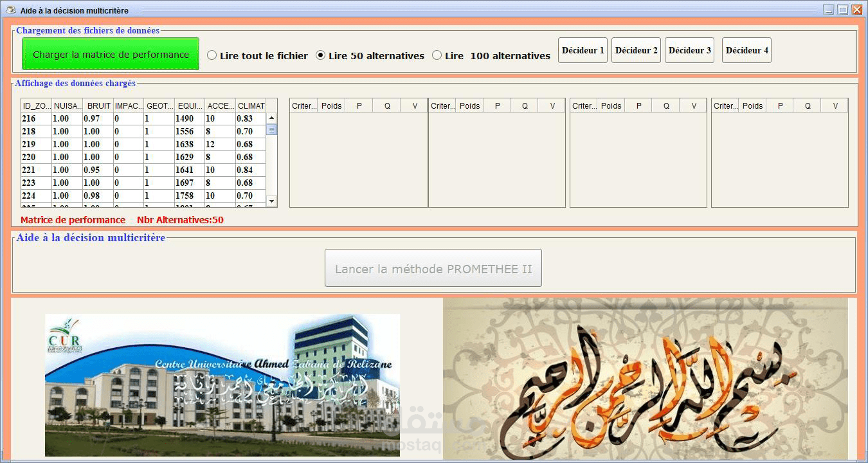Screen dimensions: 868x463
Task: Click the Poids header in the first criteria table
Action: pyautogui.click(x=331, y=105)
